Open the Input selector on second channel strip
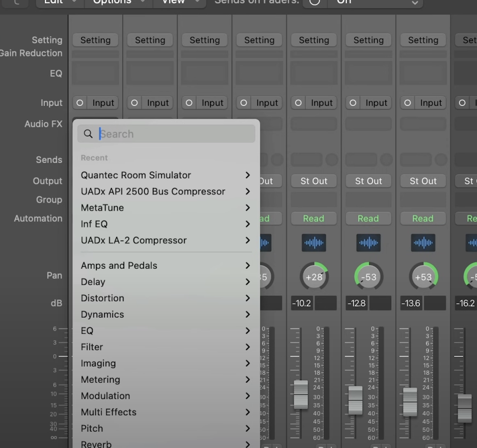The width and height of the screenshot is (477, 448). point(157,103)
